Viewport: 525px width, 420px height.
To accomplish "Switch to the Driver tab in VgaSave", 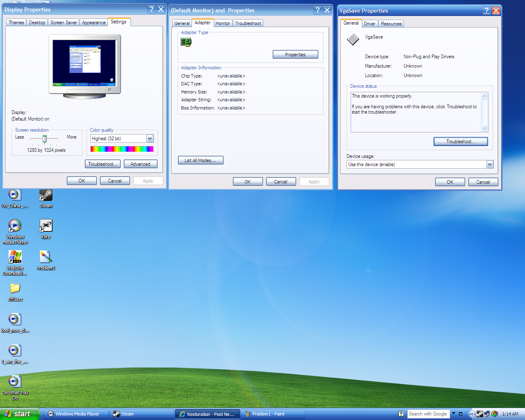I will pyautogui.click(x=370, y=24).
